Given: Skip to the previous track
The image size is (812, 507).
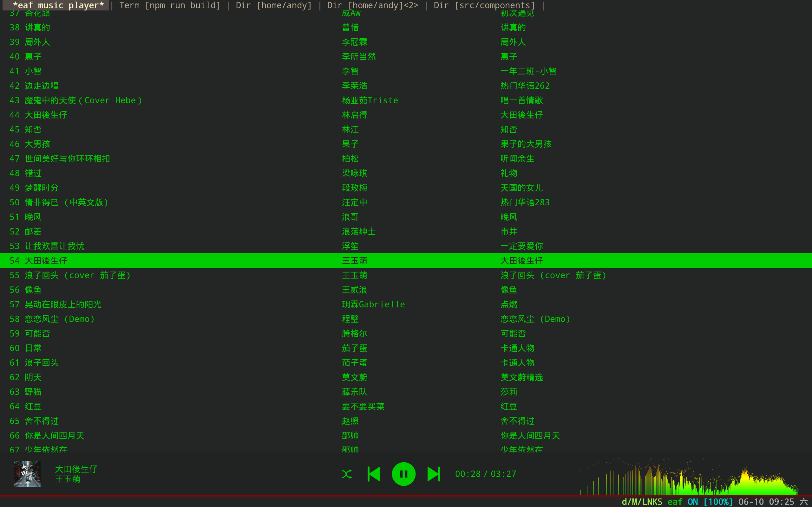Looking at the screenshot, I should tap(374, 474).
